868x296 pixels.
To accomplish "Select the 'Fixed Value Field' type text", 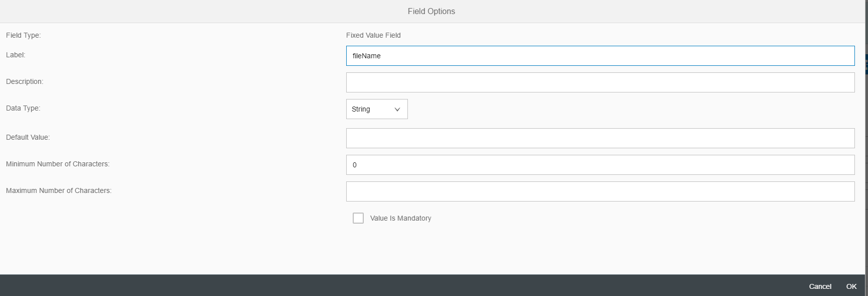I will [373, 35].
